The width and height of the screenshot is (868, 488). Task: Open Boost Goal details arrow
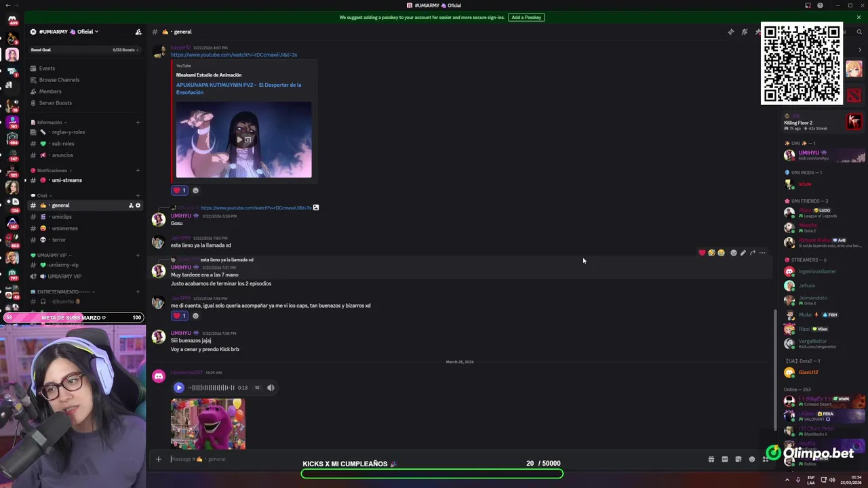tap(137, 49)
